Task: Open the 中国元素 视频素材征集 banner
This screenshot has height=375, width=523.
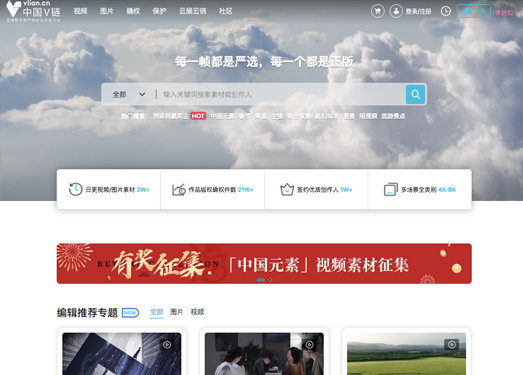Action: [264, 264]
